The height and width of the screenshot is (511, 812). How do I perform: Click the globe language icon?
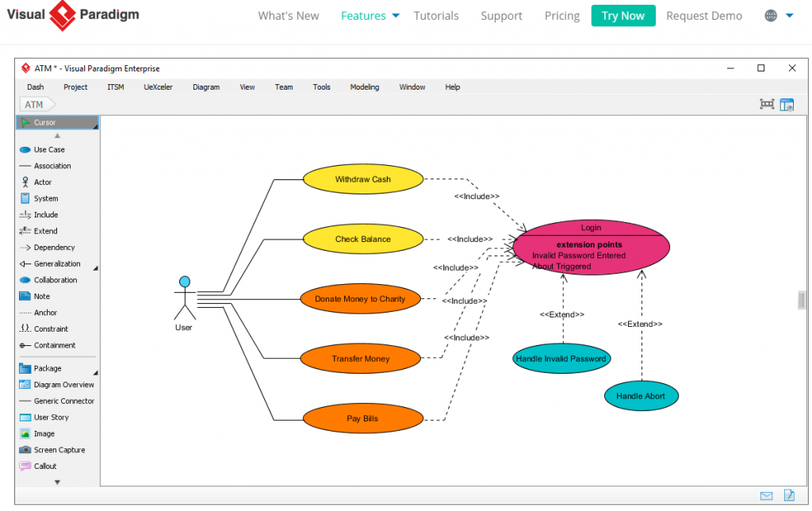pos(771,16)
